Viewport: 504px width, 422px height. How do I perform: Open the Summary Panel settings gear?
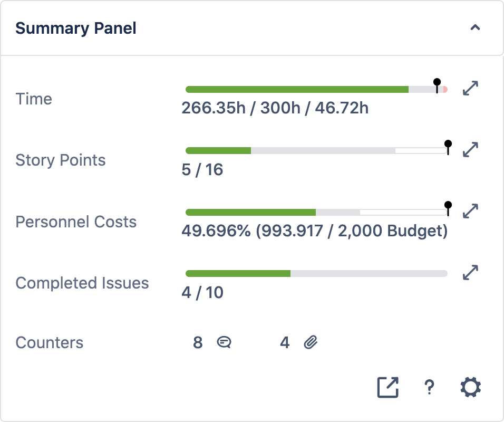coord(470,386)
